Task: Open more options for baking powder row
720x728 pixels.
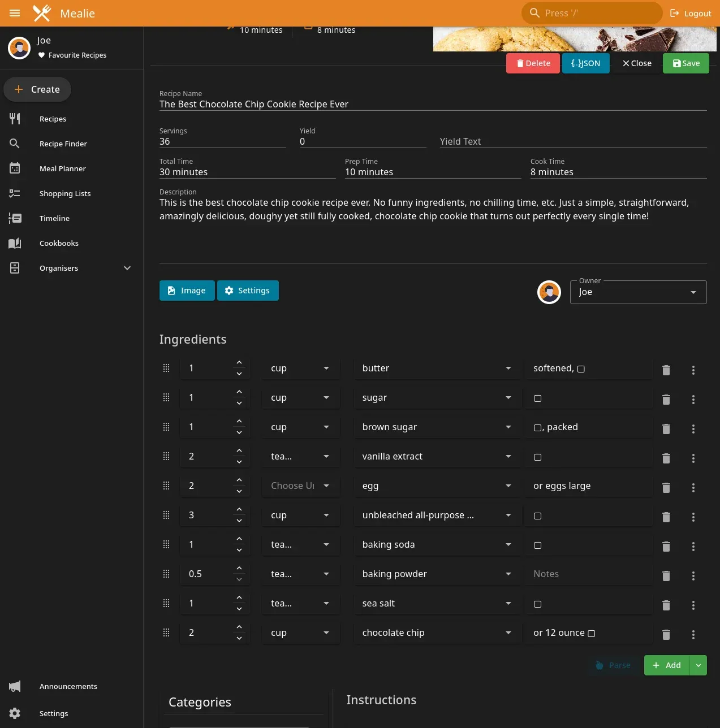Action: [x=693, y=575]
